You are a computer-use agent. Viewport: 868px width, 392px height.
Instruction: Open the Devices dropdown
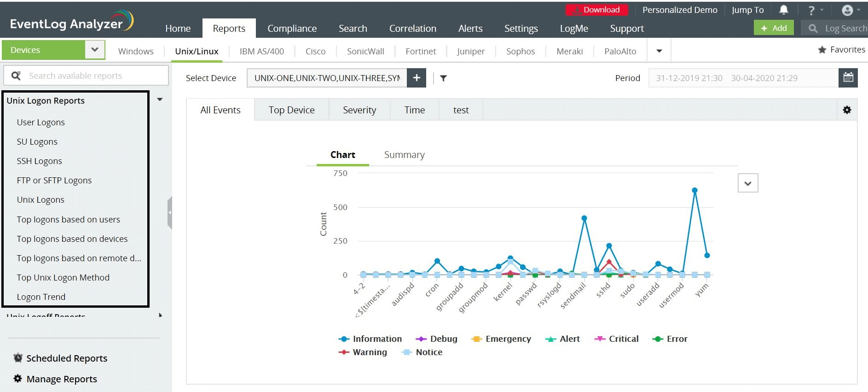pos(95,50)
